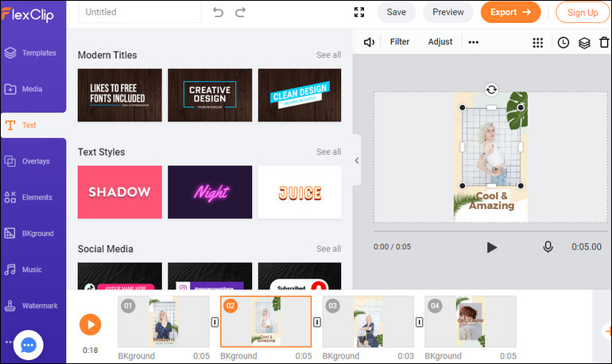Screen dimensions: 612x364
Task: Select storyboard scene 03
Action: (368, 321)
